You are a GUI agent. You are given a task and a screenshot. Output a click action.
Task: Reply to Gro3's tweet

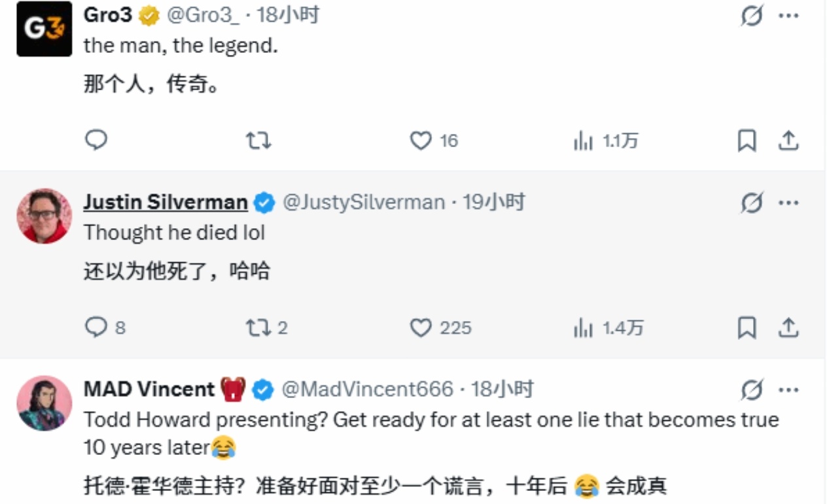point(96,140)
